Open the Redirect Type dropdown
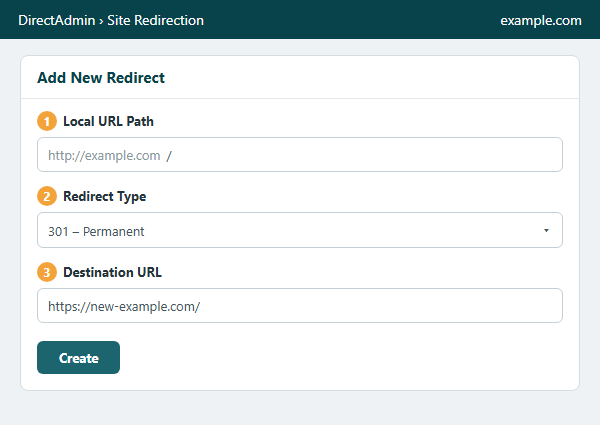600x425 pixels. click(x=300, y=230)
